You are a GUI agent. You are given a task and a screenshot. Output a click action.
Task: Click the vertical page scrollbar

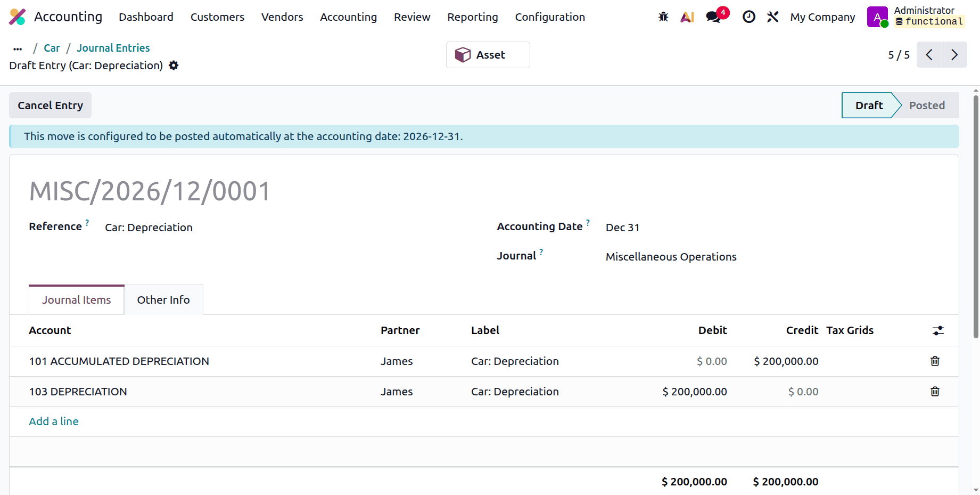[x=976, y=216]
